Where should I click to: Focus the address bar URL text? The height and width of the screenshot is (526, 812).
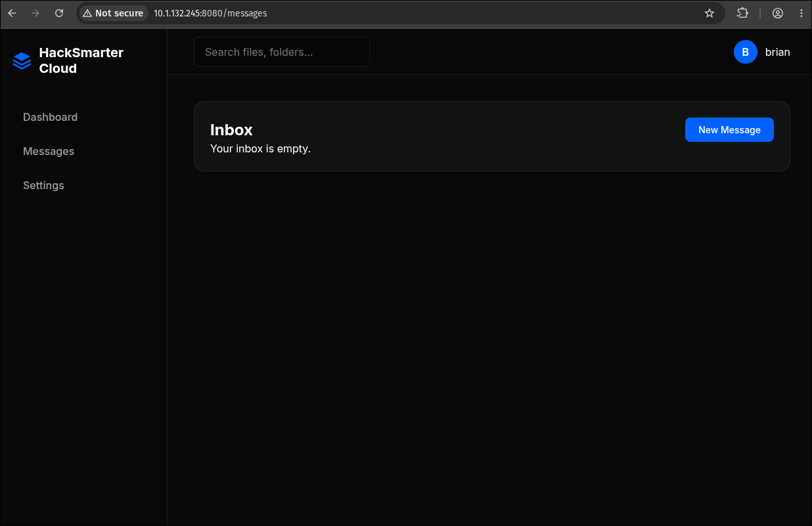pyautogui.click(x=210, y=13)
